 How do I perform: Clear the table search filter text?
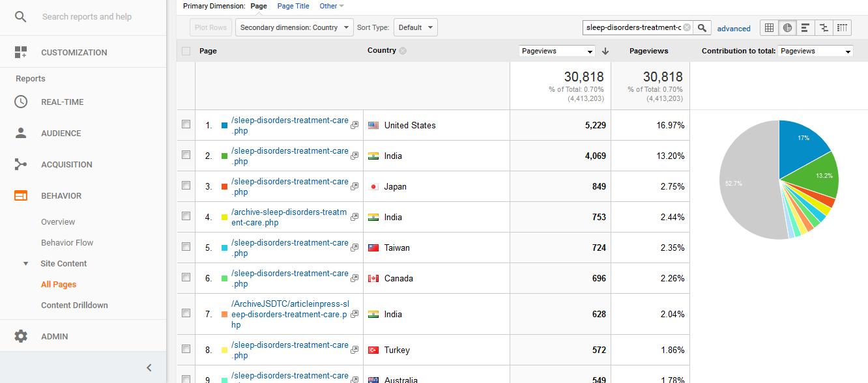point(686,27)
